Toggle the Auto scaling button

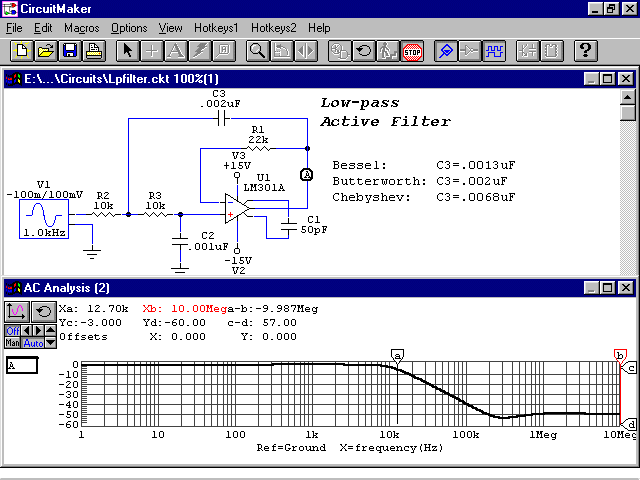(x=33, y=343)
